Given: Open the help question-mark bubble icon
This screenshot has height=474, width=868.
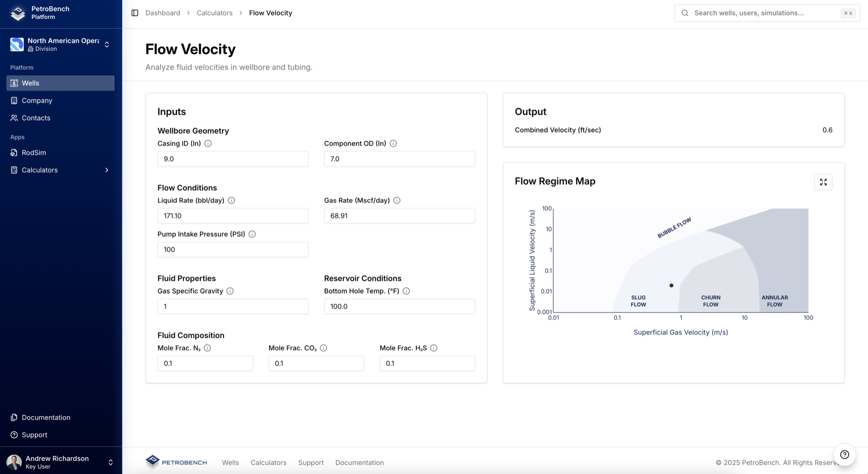Looking at the screenshot, I should 844,455.
